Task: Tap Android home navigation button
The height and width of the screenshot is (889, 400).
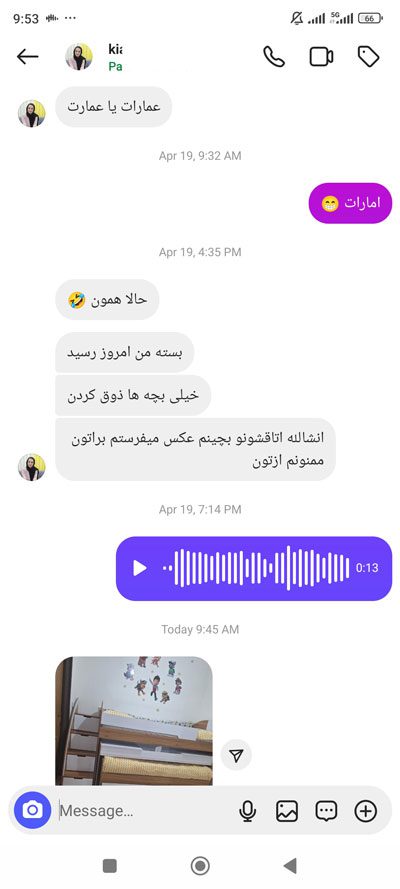Action: [x=200, y=866]
